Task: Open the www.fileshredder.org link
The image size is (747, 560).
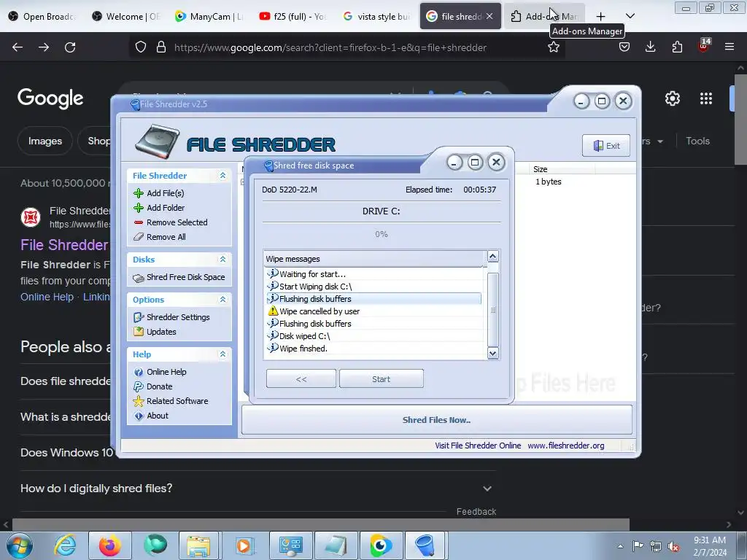Action: [566, 446]
